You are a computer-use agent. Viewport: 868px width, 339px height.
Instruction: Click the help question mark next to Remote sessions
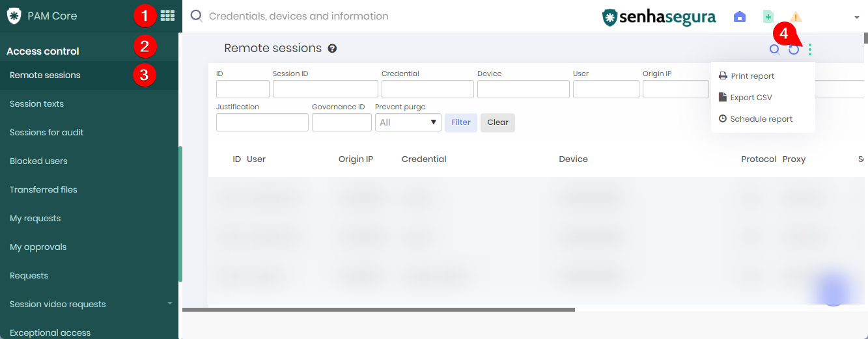tap(332, 48)
